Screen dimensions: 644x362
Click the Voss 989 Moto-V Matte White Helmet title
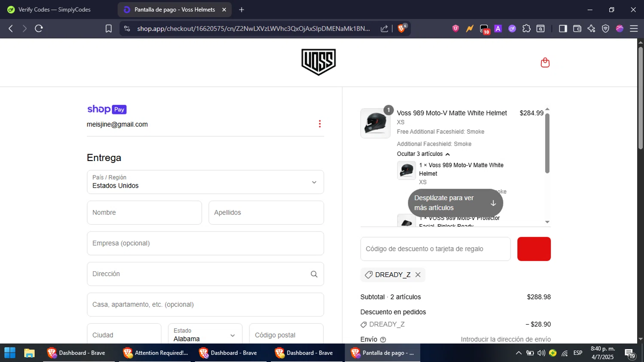pos(452,113)
